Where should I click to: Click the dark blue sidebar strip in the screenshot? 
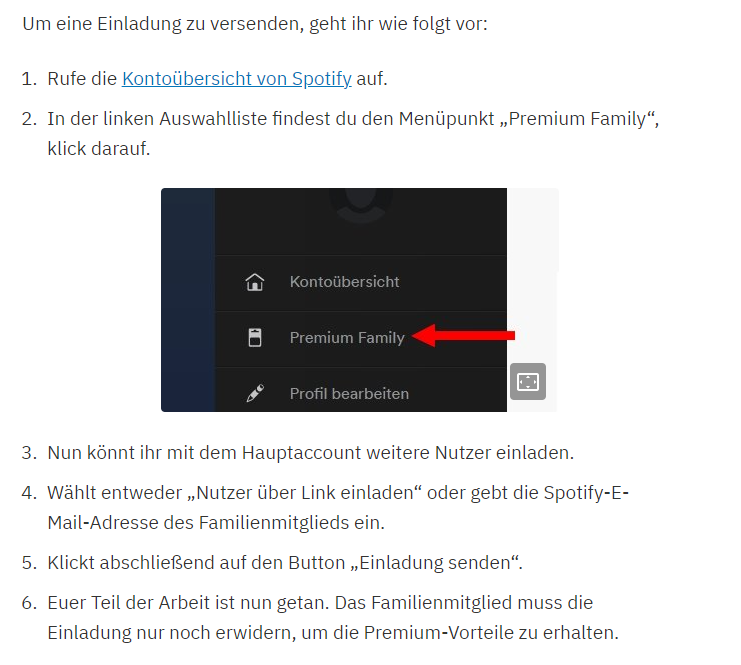point(188,300)
